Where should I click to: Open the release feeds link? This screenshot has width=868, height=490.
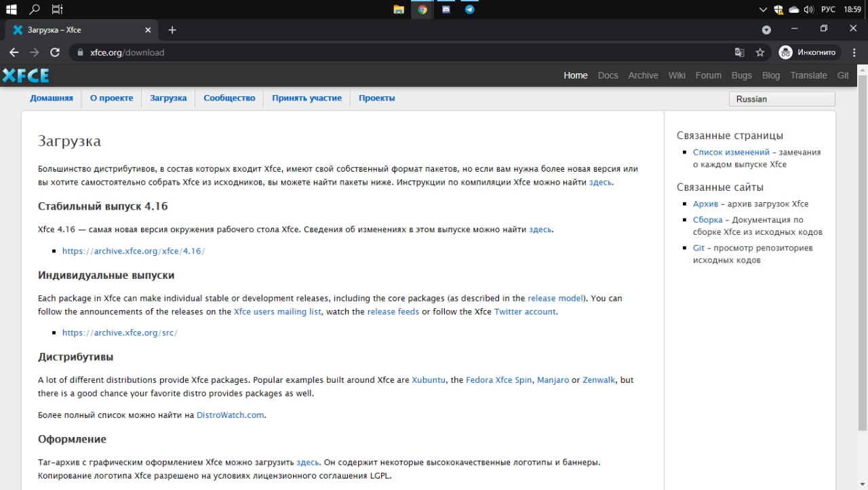pos(393,312)
